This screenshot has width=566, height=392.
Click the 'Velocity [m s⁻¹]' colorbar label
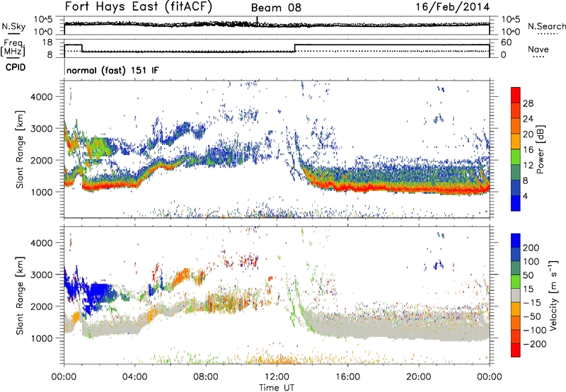coord(553,295)
